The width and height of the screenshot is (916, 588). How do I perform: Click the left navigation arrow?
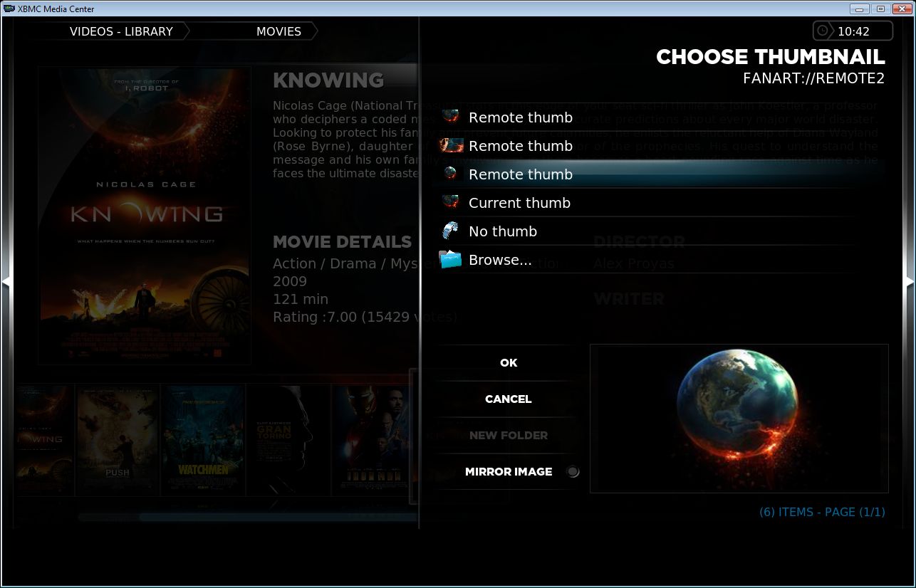coord(6,280)
